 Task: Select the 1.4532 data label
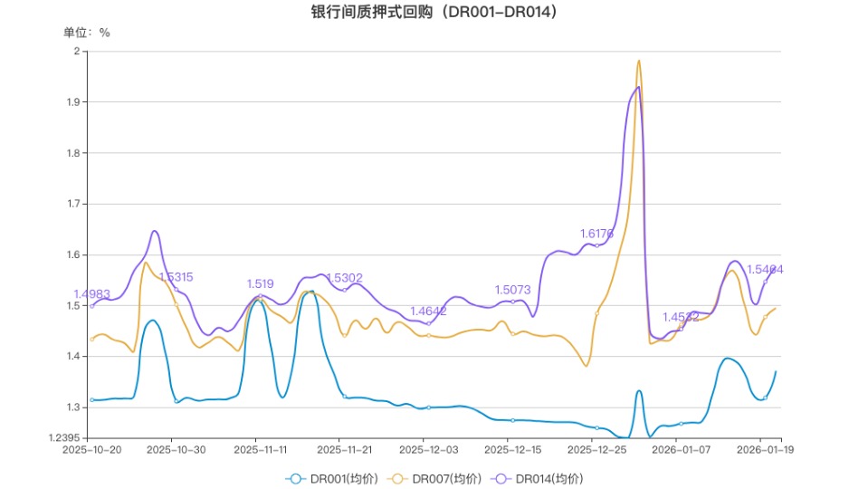[681, 317]
